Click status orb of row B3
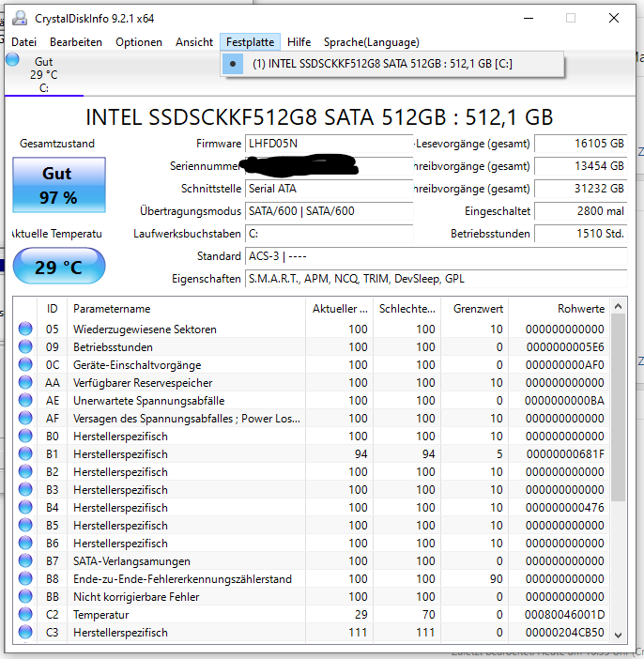The image size is (644, 659). tap(25, 489)
